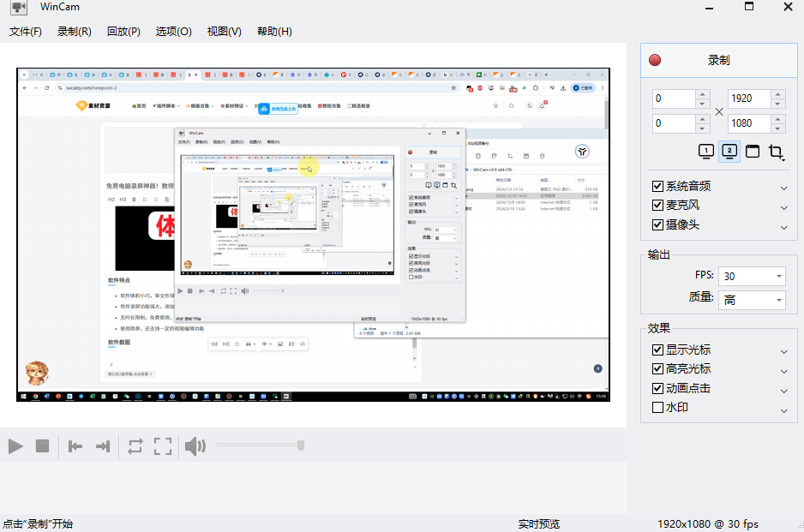The width and height of the screenshot is (804, 532).
Task: Enable the 水印 watermark effect
Action: [657, 407]
